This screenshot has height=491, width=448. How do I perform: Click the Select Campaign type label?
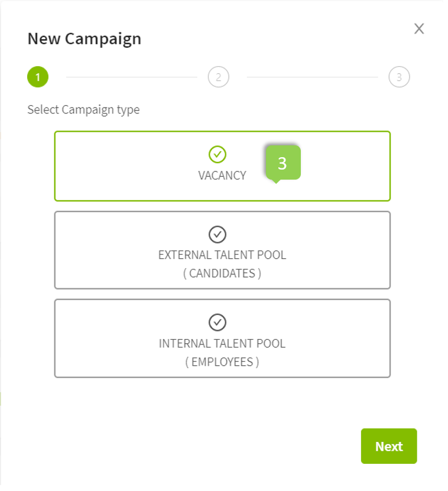pos(83,109)
